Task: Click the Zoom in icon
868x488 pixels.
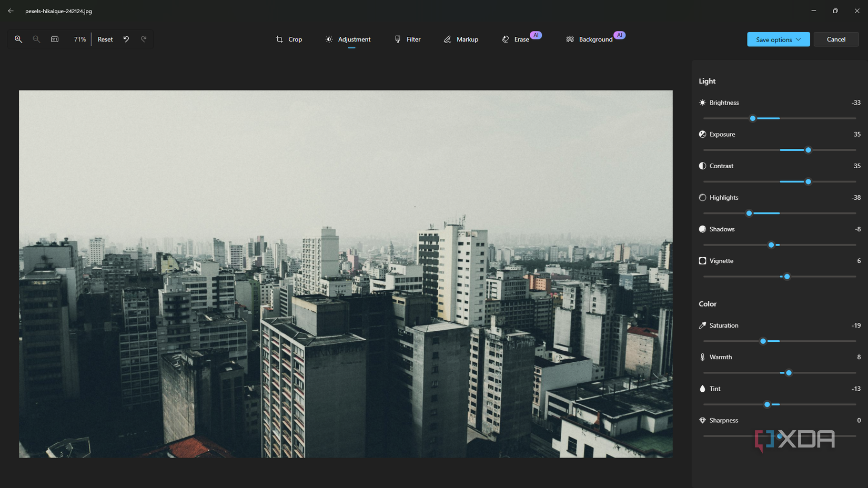Action: click(x=19, y=39)
